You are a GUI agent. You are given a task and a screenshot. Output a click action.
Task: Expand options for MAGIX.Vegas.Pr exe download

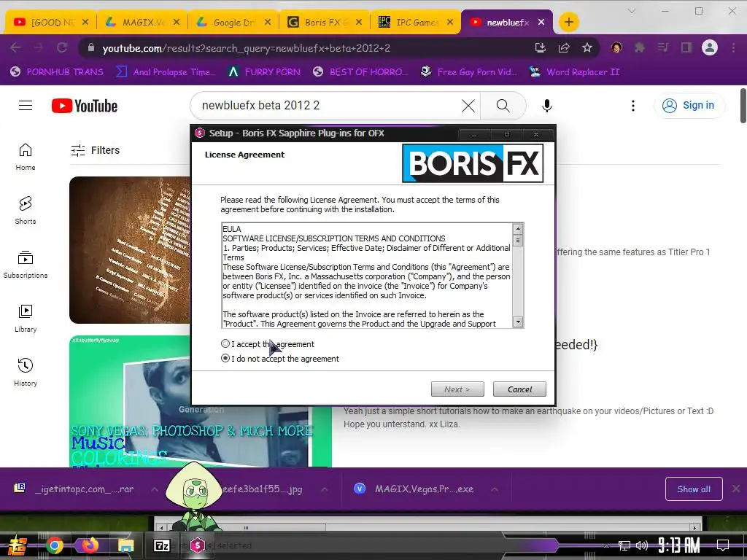pos(495,489)
